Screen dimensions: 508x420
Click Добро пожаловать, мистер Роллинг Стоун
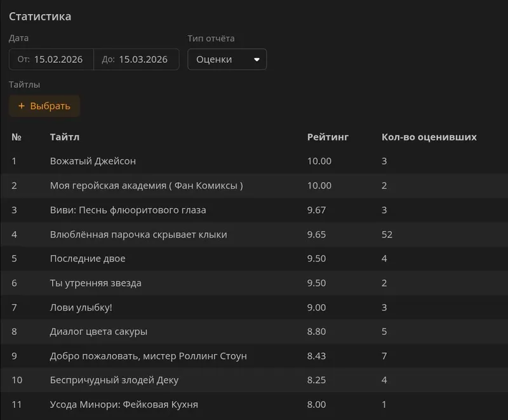[148, 356]
